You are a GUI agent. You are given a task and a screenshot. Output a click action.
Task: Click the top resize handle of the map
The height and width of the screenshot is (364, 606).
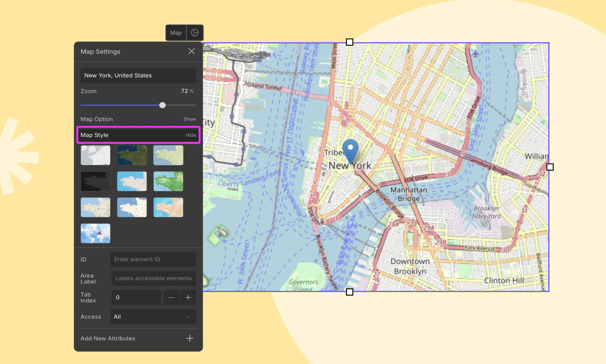(x=350, y=42)
